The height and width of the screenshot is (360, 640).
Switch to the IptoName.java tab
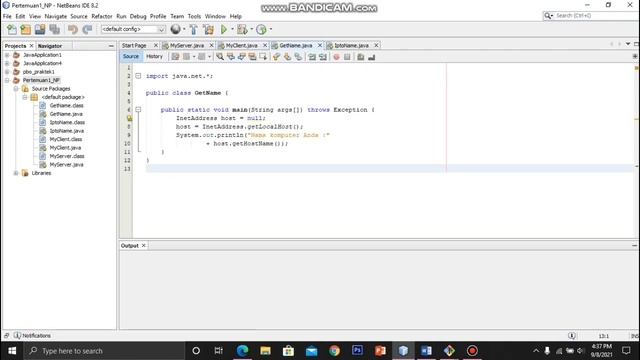pyautogui.click(x=351, y=45)
